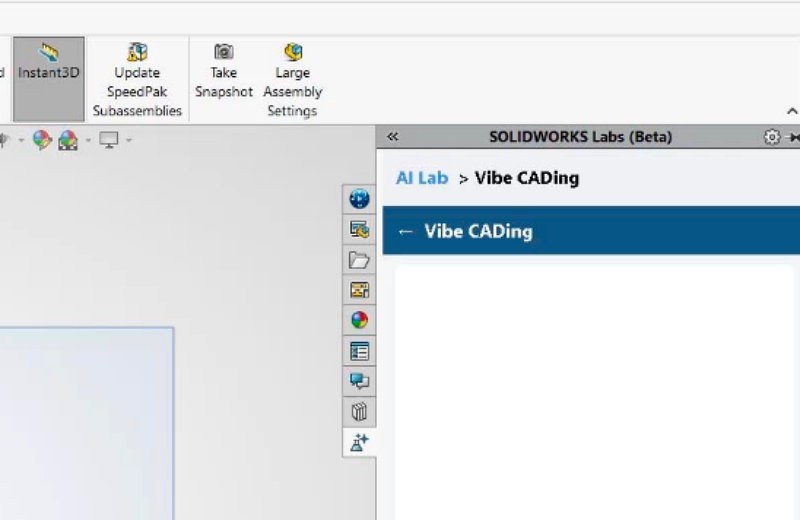Collapse the ribbon with the up chevron
Image resolution: width=800 pixels, height=520 pixels.
pyautogui.click(x=791, y=111)
